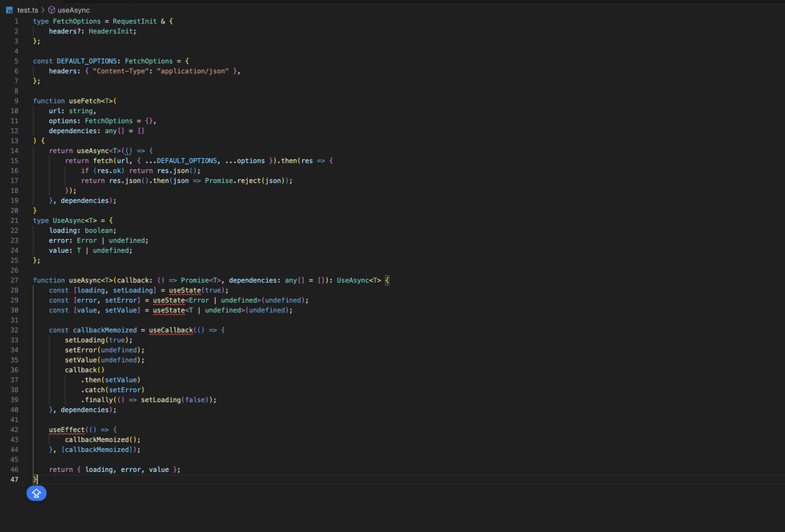Open test.ts breadcrumb item
The width and height of the screenshot is (785, 532).
point(28,10)
